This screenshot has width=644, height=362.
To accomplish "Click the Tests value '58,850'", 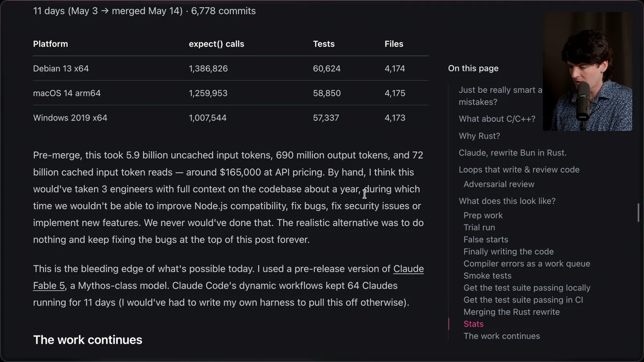I will point(327,93).
